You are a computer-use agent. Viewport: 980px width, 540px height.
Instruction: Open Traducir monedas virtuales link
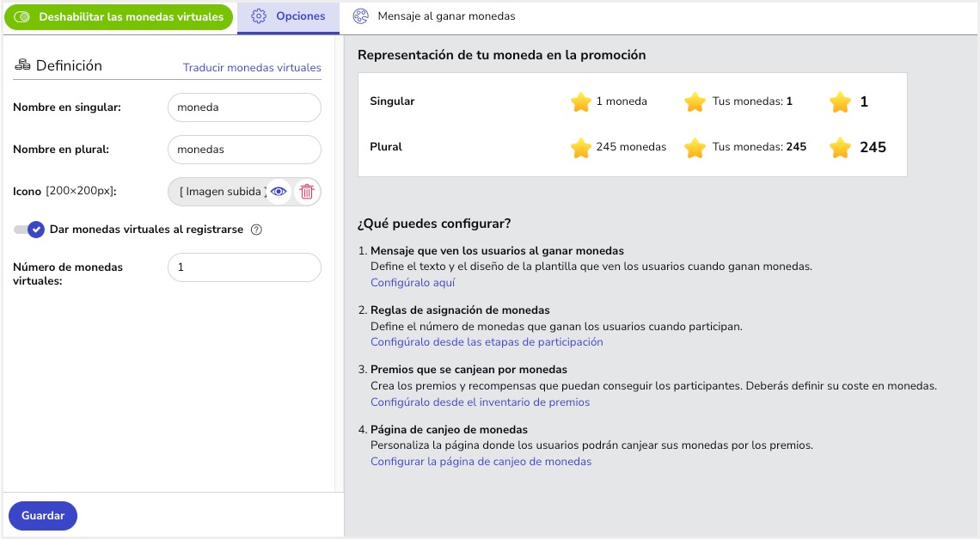pyautogui.click(x=252, y=68)
